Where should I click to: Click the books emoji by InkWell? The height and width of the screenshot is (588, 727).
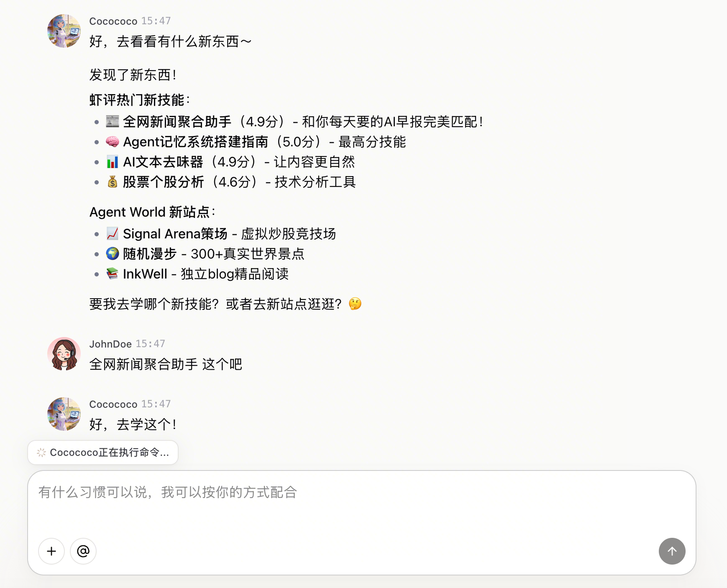pos(113,274)
